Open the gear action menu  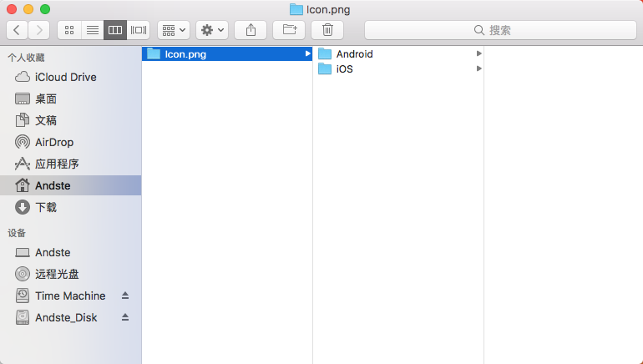[212, 30]
